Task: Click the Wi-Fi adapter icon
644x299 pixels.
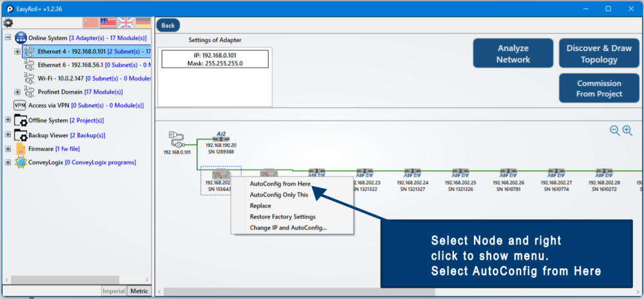Action: (29, 78)
